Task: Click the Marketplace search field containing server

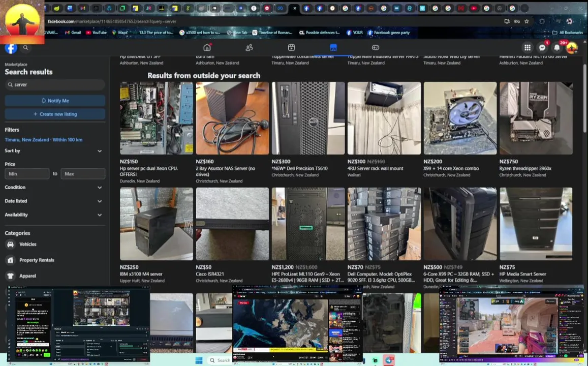Action: click(55, 85)
